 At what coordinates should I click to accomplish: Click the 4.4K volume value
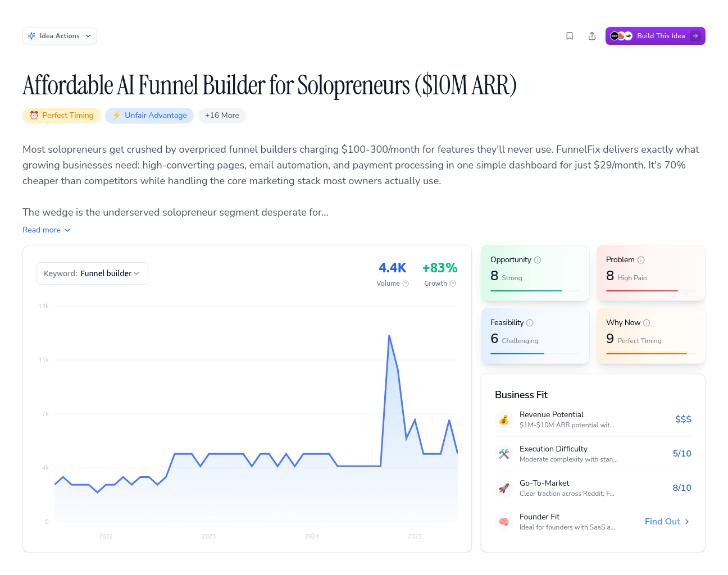392,268
